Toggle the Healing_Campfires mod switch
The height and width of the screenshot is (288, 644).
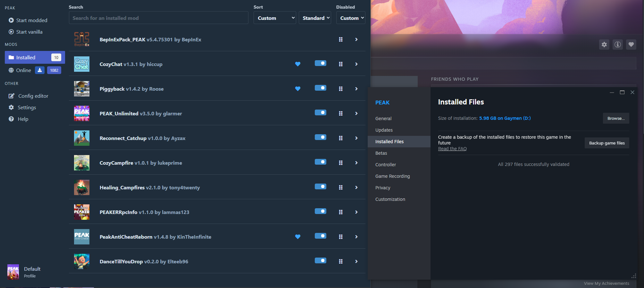(321, 187)
